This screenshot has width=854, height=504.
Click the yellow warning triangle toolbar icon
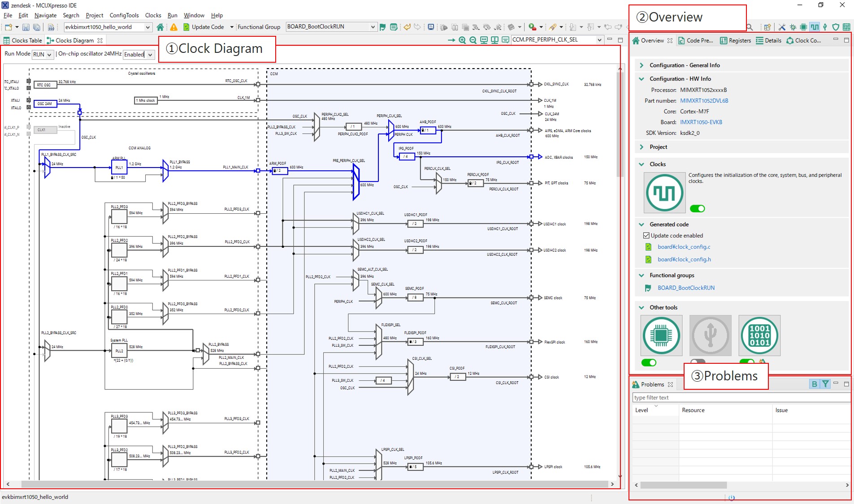click(x=173, y=27)
